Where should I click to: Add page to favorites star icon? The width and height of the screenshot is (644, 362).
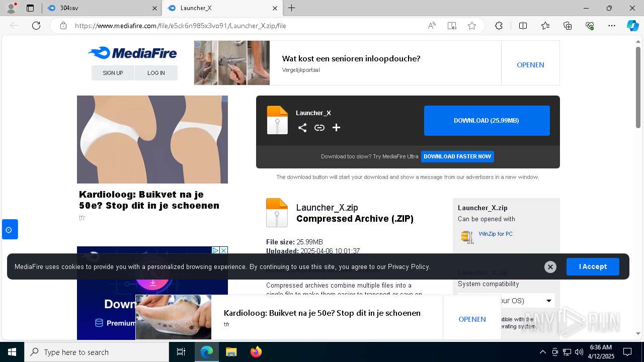[x=472, y=26]
